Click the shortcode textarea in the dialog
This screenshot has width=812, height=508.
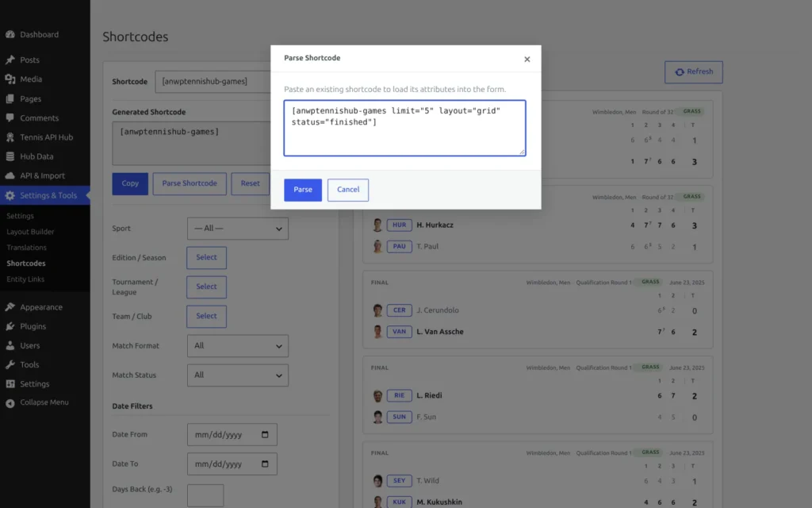pyautogui.click(x=405, y=128)
